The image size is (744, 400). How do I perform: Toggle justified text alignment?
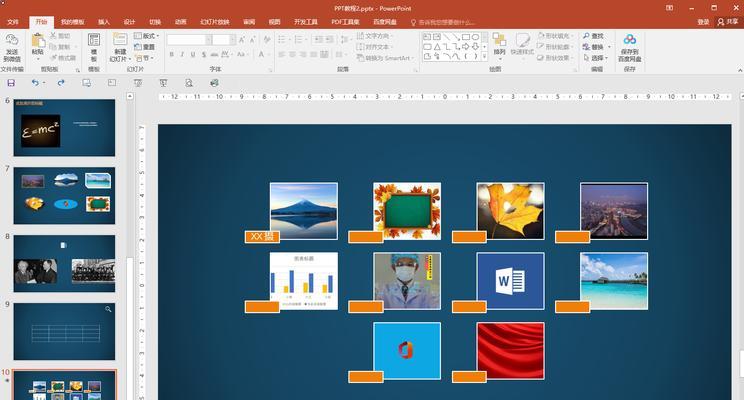(x=313, y=55)
